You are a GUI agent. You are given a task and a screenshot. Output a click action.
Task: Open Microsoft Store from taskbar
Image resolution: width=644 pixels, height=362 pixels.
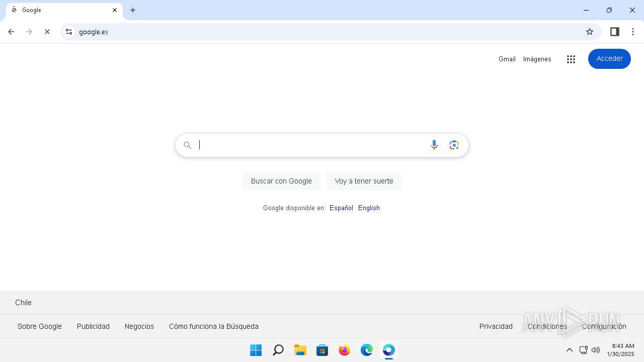click(323, 350)
